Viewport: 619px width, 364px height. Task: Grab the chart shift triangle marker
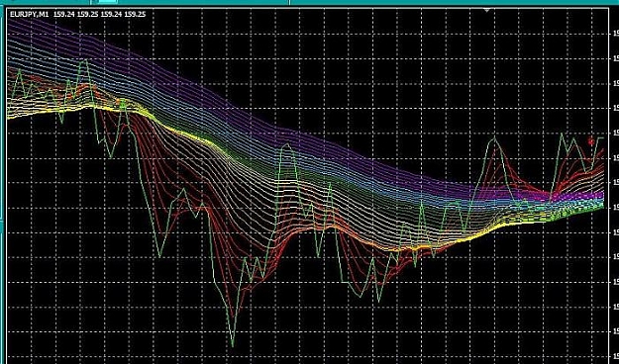click(487, 10)
